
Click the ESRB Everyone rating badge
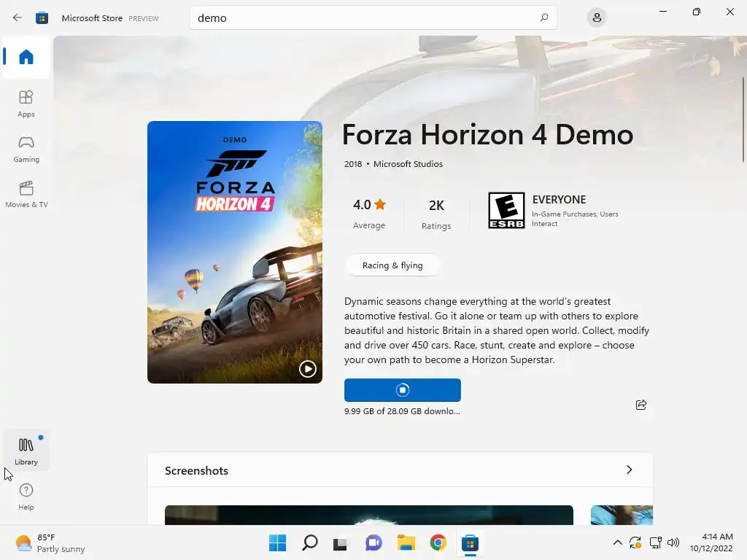(506, 211)
